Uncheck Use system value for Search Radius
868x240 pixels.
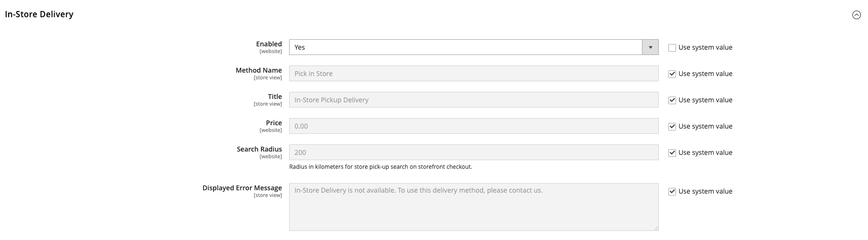pos(672,153)
